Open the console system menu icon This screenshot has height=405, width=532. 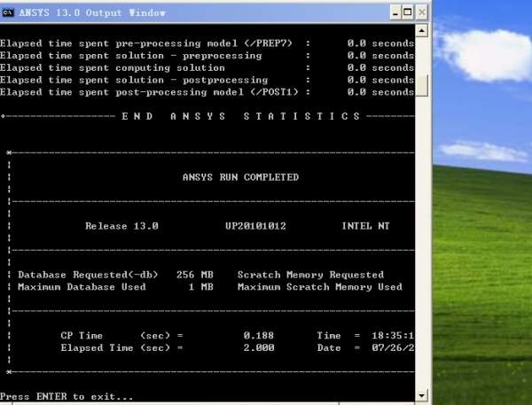point(8,13)
